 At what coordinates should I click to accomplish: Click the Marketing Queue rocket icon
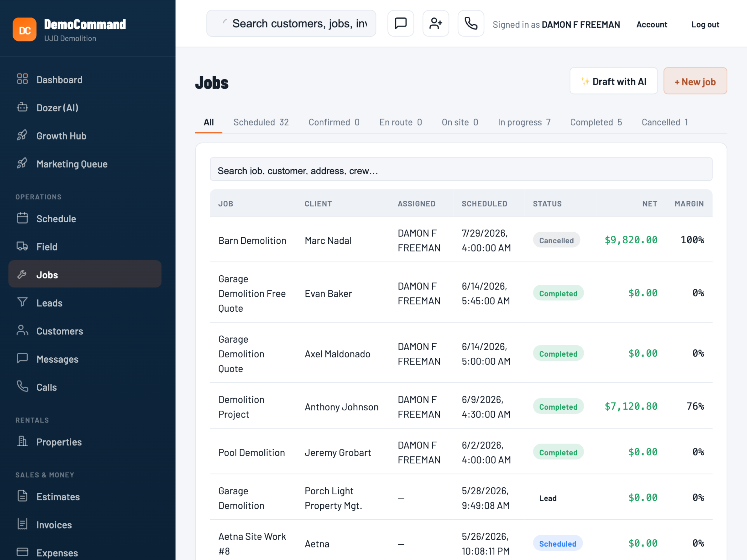[x=22, y=163]
